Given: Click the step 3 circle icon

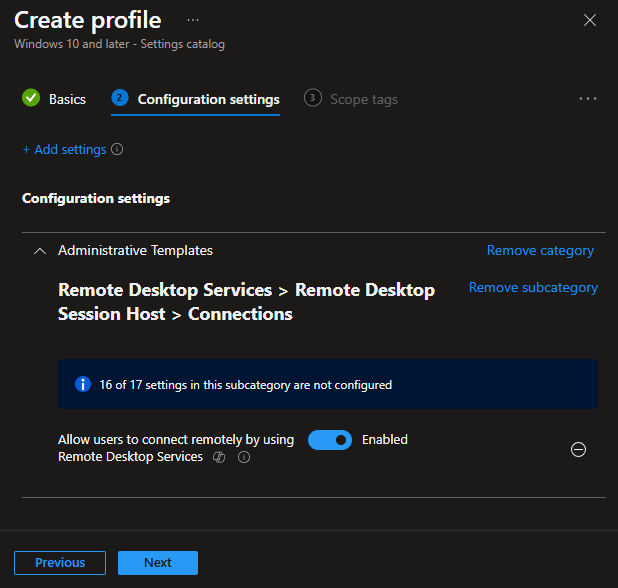Looking at the screenshot, I should pyautogui.click(x=313, y=98).
